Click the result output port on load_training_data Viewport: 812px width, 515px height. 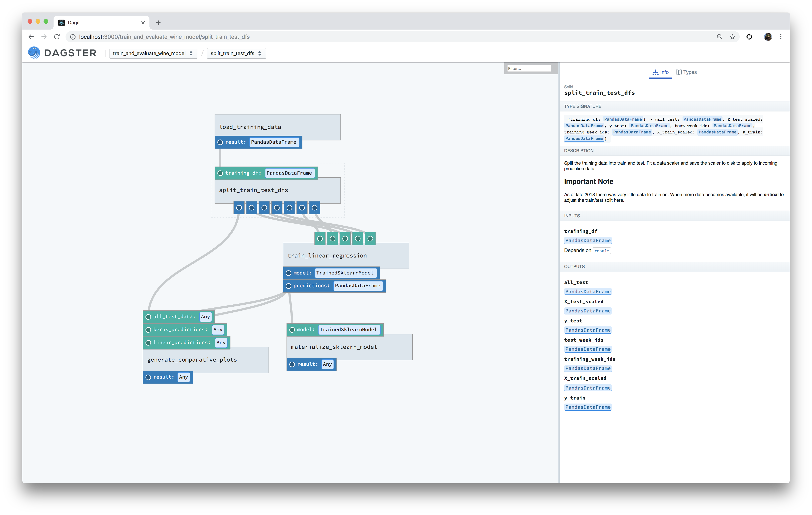point(220,142)
